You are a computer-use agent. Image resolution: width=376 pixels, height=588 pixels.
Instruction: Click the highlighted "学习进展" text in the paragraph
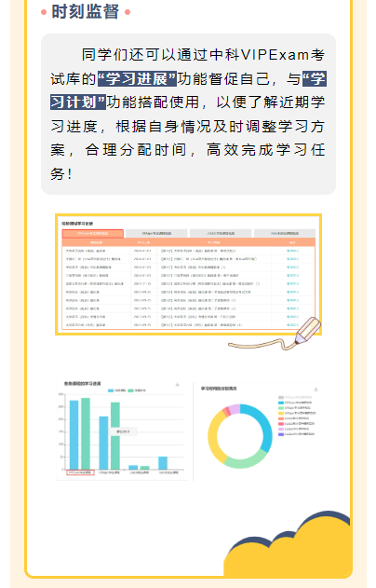[x=137, y=79]
